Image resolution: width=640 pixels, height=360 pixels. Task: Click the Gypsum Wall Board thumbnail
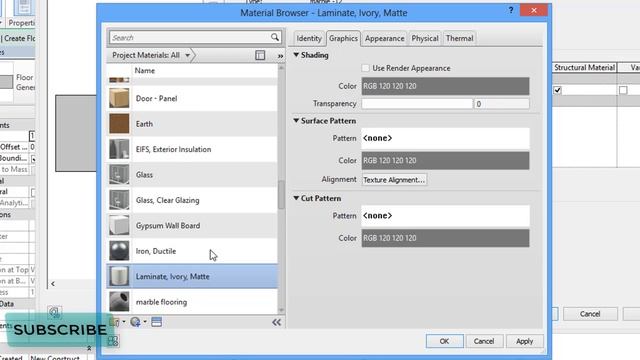119,225
